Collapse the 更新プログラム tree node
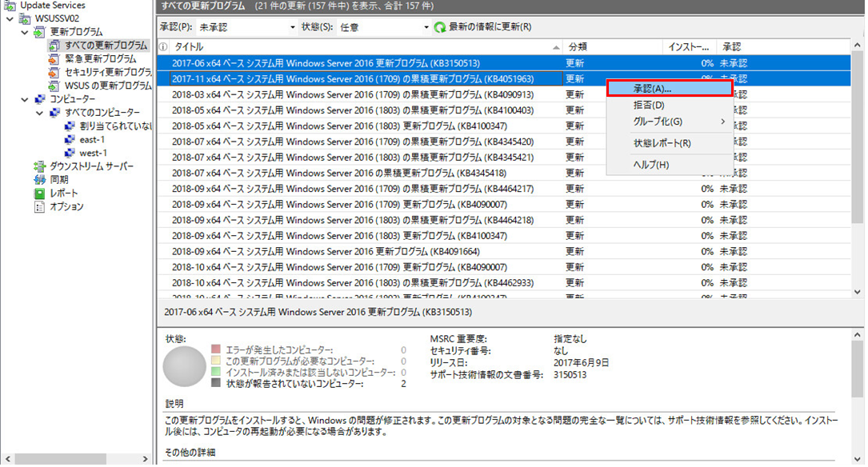Image resolution: width=868 pixels, height=467 pixels. 27,32
